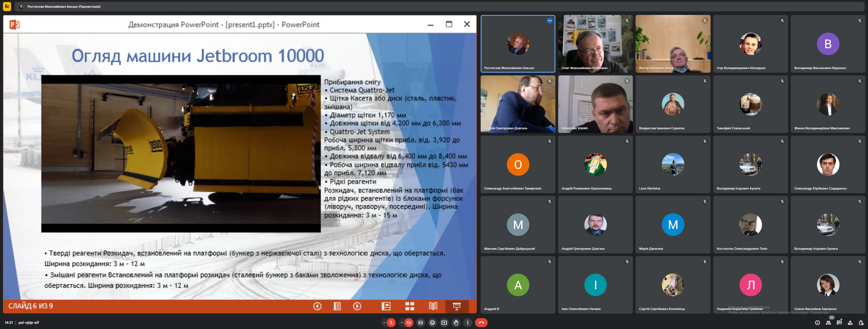Go to previous slide in the PowerPoint bar

click(x=317, y=306)
